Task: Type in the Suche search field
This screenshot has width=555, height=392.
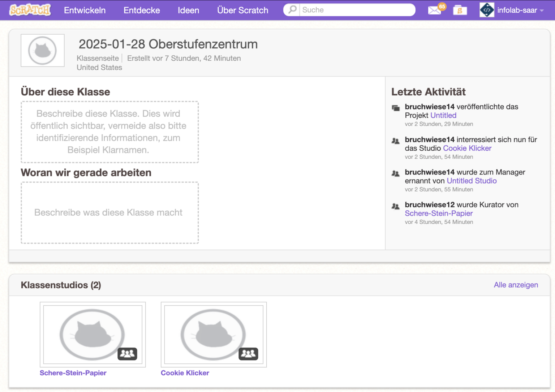Action: click(x=356, y=10)
